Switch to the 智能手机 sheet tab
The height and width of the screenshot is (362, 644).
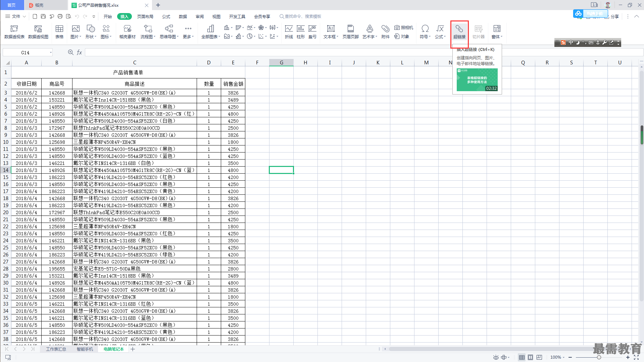(x=85, y=349)
